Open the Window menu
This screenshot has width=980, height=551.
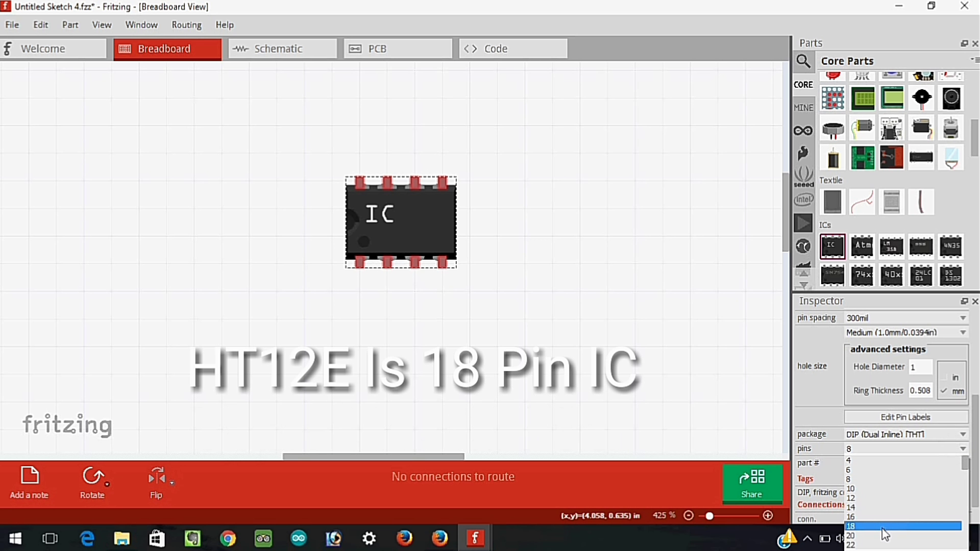tap(141, 24)
